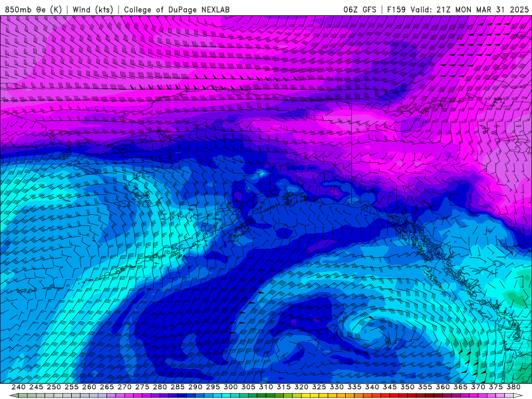Image resolution: width=532 pixels, height=399 pixels.
Task: Click the 255 value on color scale
Action: pos(71,387)
